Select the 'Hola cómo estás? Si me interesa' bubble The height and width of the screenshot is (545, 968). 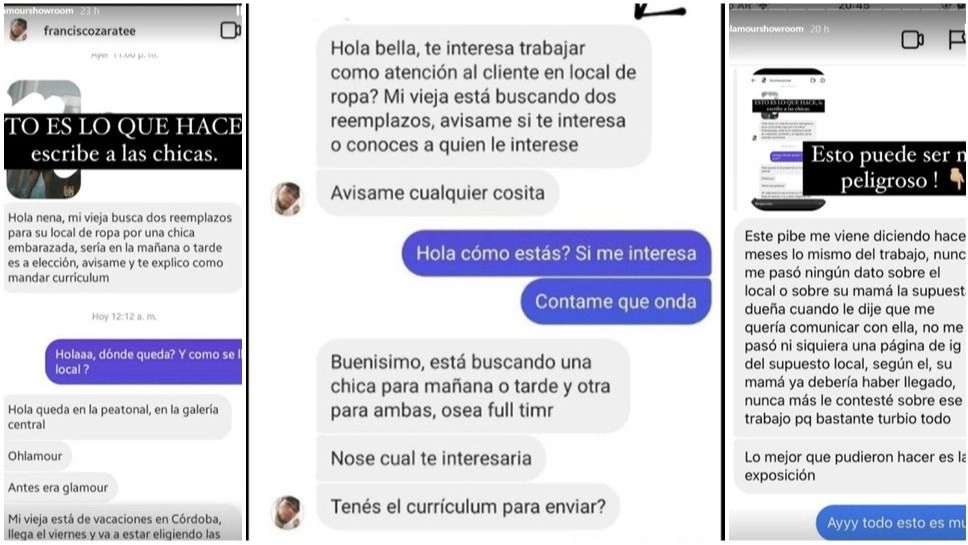coord(556,253)
